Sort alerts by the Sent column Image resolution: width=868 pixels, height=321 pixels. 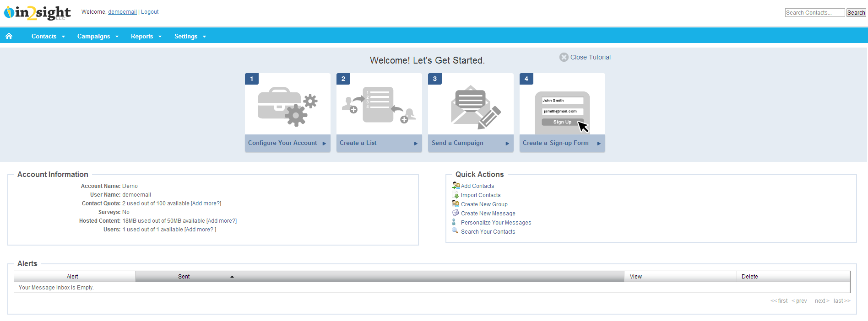(184, 277)
